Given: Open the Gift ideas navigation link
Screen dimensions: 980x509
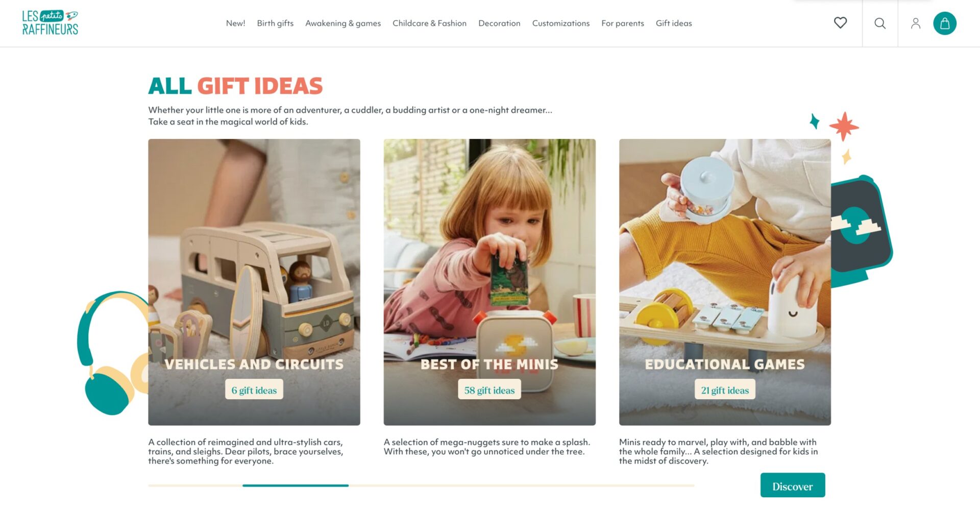Looking at the screenshot, I should pos(674,23).
